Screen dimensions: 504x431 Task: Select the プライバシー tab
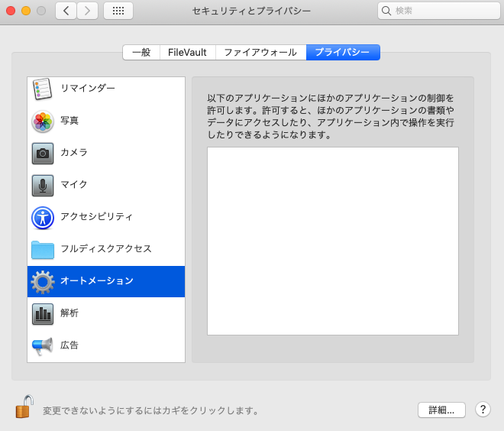coord(343,52)
